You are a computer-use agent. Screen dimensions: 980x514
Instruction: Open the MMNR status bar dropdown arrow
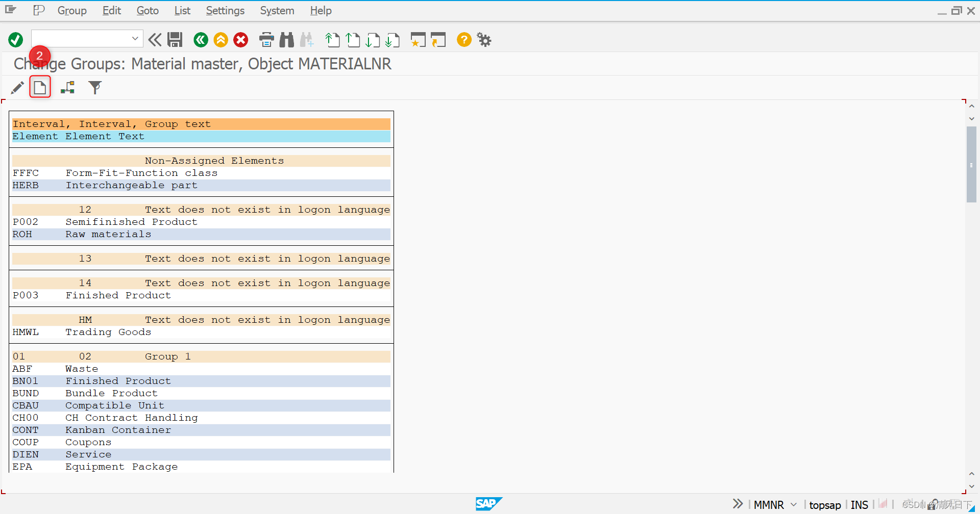tap(794, 504)
